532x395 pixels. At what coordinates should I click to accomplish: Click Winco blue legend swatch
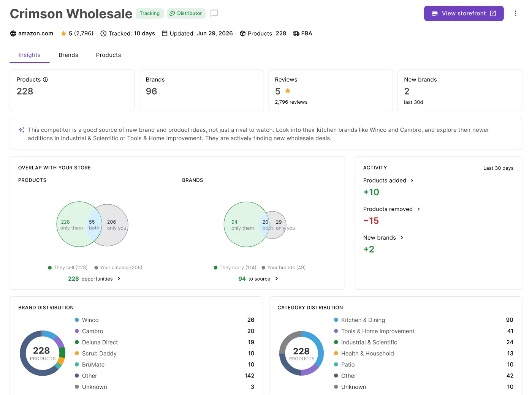coord(77,320)
